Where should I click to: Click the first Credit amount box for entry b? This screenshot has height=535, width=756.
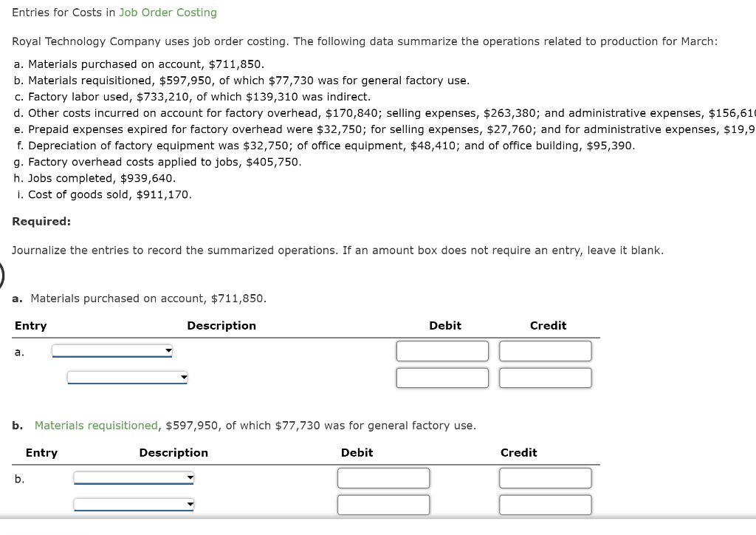coord(546,477)
